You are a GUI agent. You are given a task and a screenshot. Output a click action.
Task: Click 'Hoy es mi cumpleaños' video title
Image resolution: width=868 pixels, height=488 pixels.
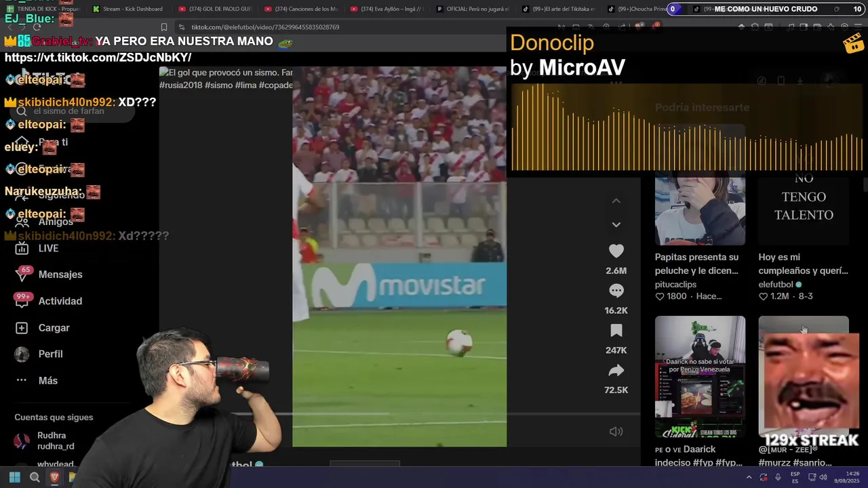tap(804, 264)
